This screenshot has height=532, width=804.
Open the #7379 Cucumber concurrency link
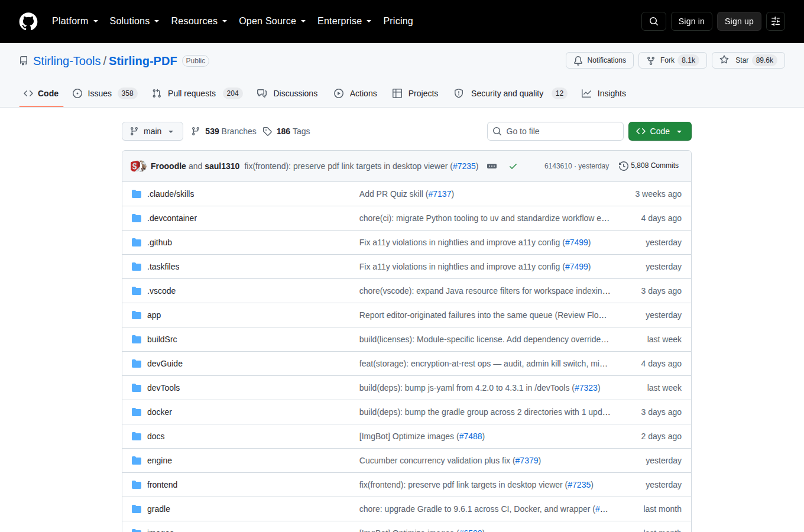coord(527,460)
